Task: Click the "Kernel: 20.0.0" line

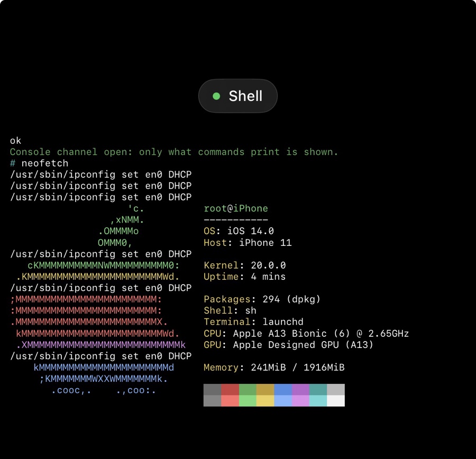Action: (x=245, y=265)
